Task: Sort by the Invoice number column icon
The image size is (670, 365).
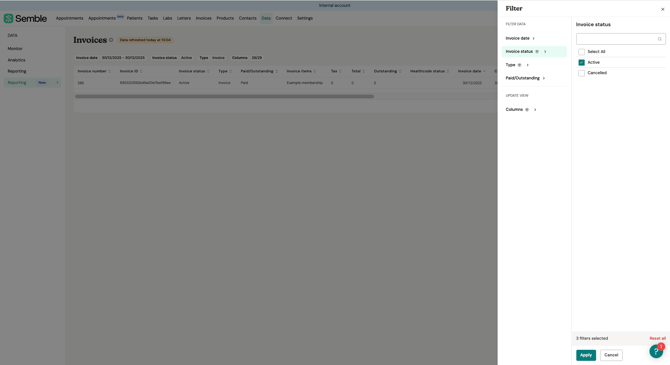Action: point(109,71)
